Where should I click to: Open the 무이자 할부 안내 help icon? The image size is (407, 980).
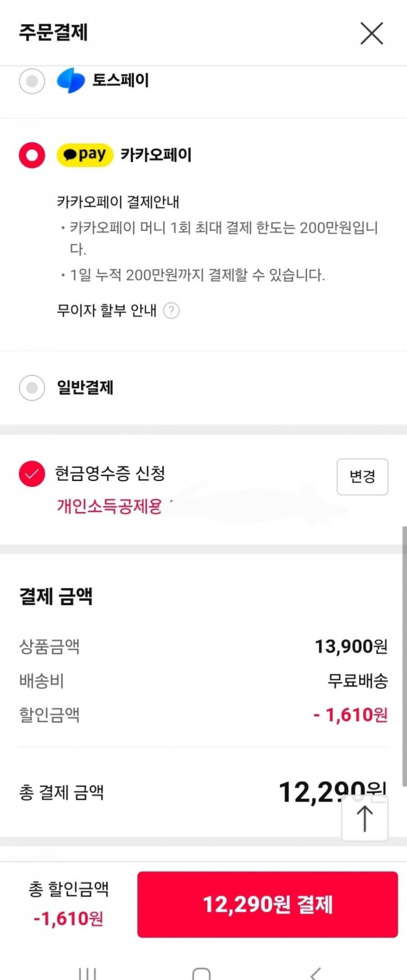tap(171, 311)
